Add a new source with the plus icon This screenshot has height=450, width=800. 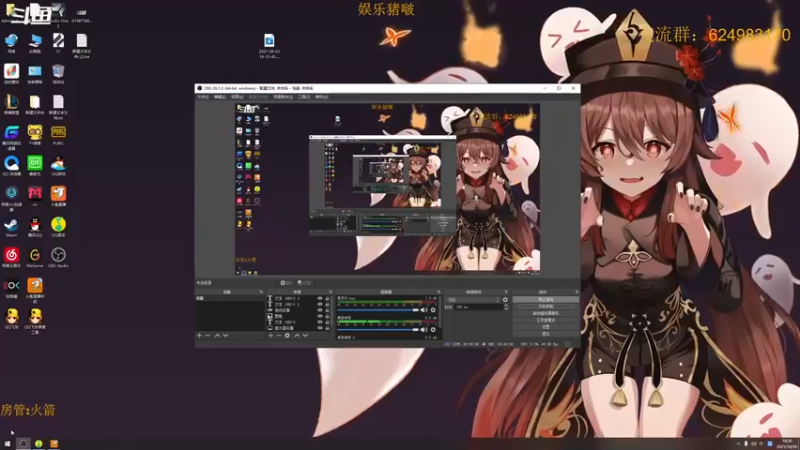click(x=271, y=335)
